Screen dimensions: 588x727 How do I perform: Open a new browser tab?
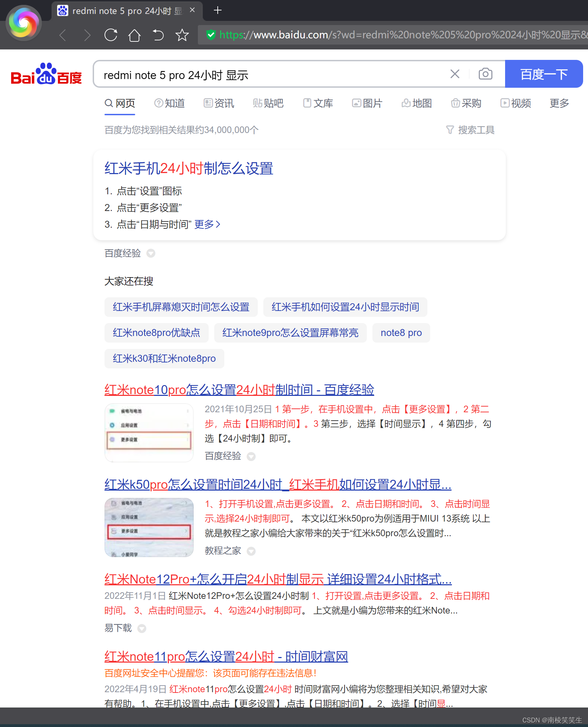[218, 10]
